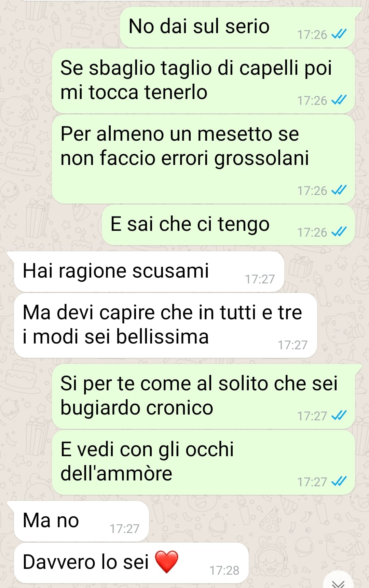Click read ticks on 'mi tocca tenerlo' message
The height and width of the screenshot is (588, 369).
click(339, 100)
